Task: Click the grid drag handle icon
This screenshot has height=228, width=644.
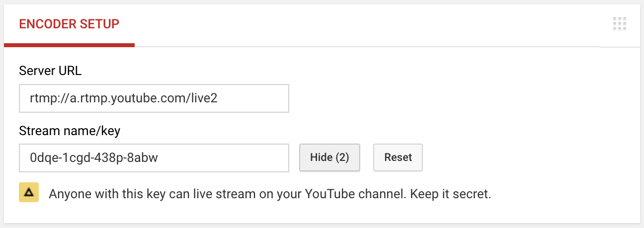Action: tap(619, 24)
